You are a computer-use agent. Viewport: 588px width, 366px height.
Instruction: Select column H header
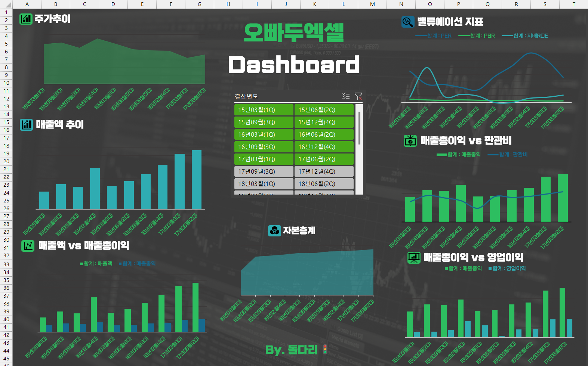click(228, 4)
